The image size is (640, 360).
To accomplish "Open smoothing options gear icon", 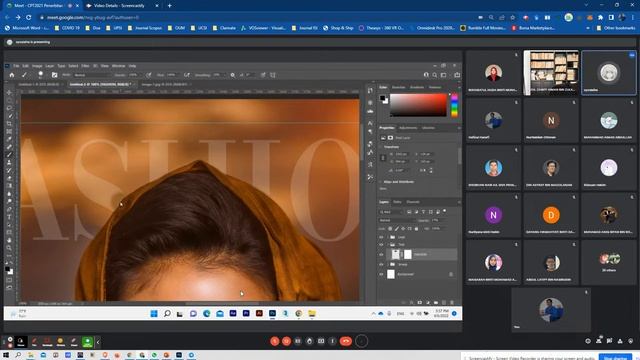I will click(233, 75).
